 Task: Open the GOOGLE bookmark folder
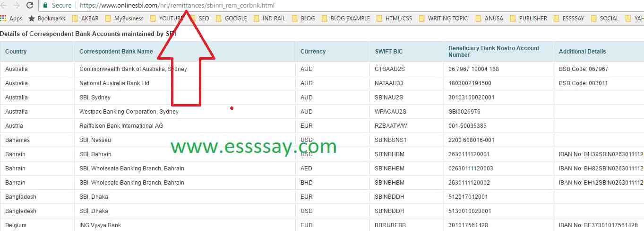pyautogui.click(x=231, y=18)
